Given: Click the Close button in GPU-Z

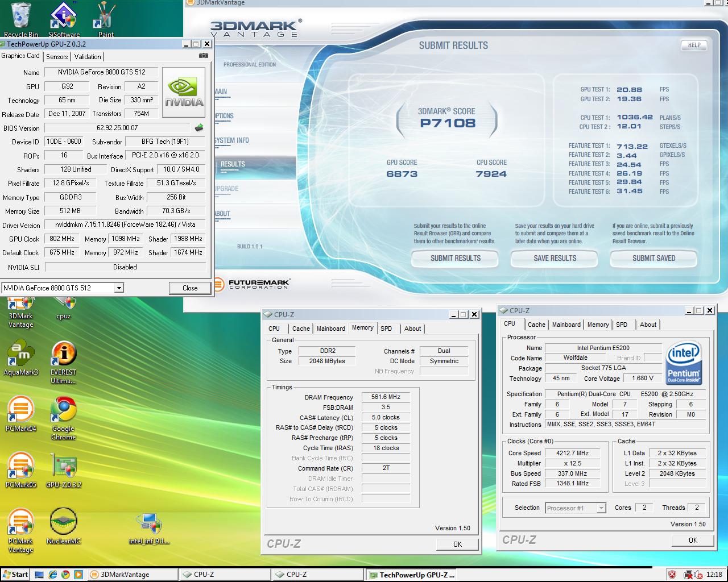Looking at the screenshot, I should pyautogui.click(x=190, y=288).
